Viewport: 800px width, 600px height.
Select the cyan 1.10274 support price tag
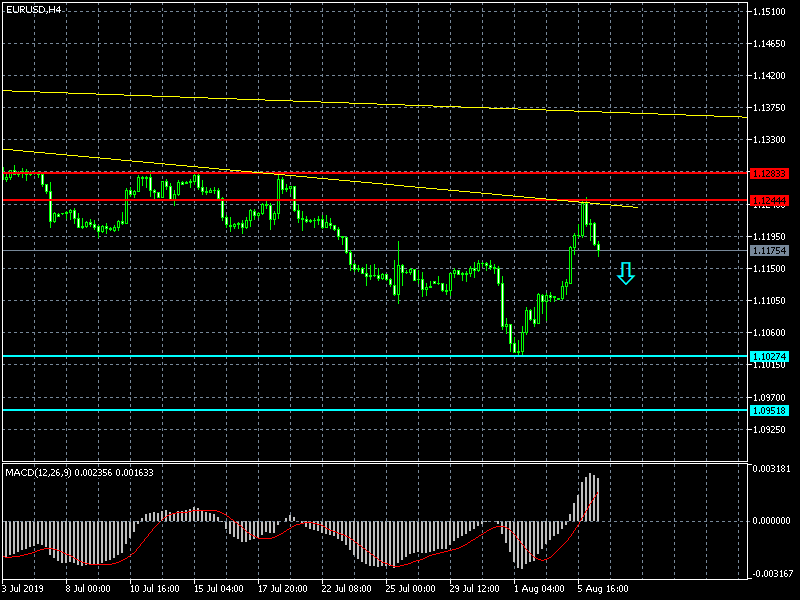(x=770, y=357)
